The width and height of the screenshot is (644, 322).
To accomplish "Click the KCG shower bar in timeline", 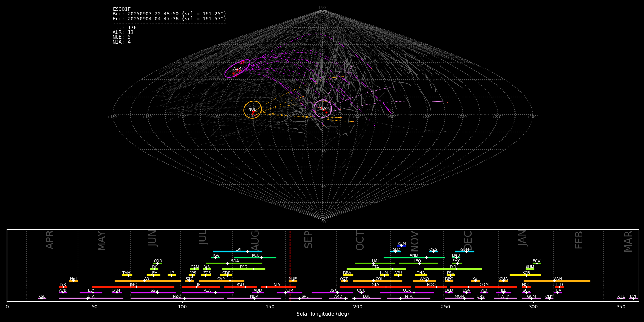I will (x=255, y=257).
